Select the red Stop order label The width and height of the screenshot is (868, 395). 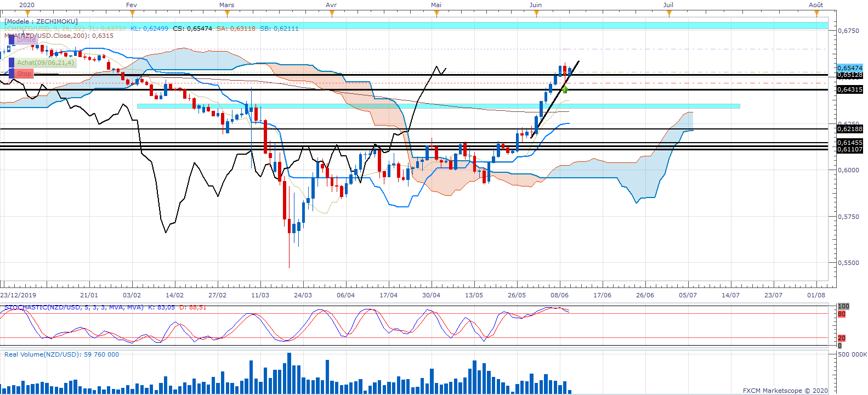tap(24, 74)
